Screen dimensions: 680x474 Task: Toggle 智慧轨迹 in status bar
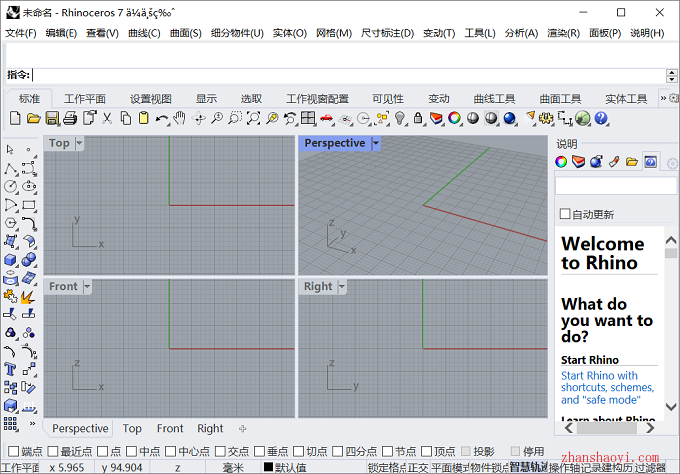point(528,467)
